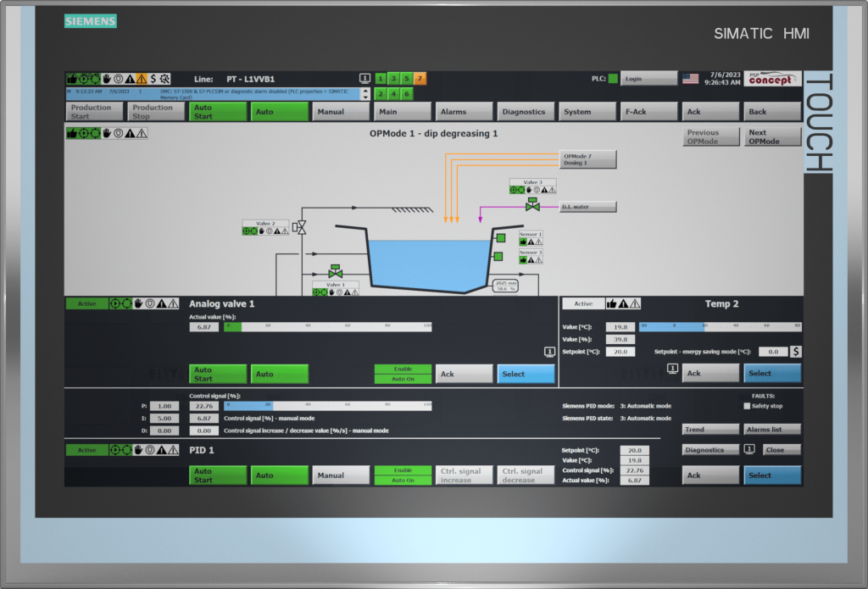Go to Next OPMode
This screenshot has height=589, width=868.
pyautogui.click(x=772, y=136)
